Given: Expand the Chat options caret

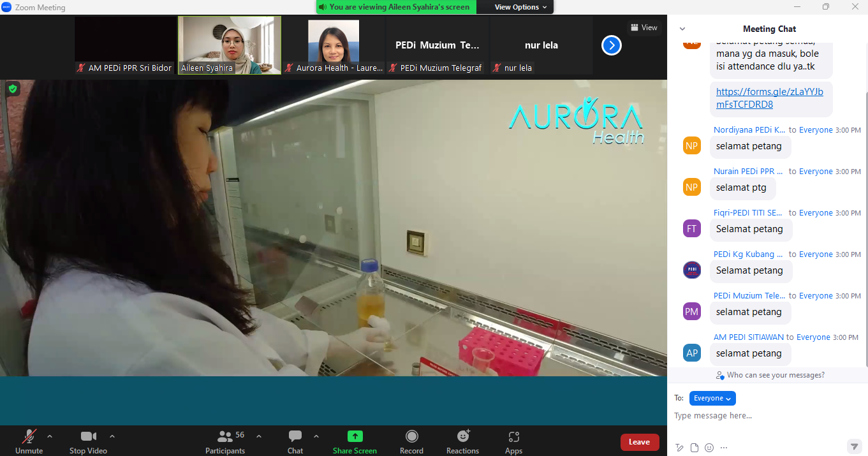Looking at the screenshot, I should 316,436.
